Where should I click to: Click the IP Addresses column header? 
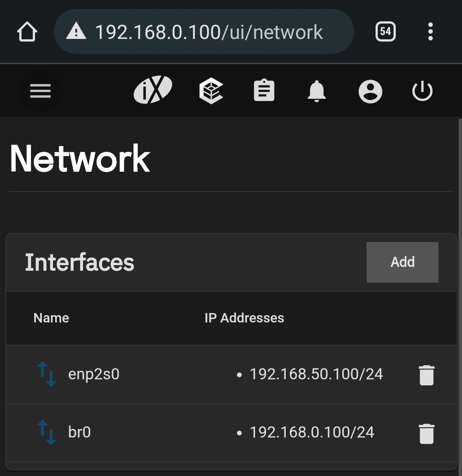[x=244, y=318]
